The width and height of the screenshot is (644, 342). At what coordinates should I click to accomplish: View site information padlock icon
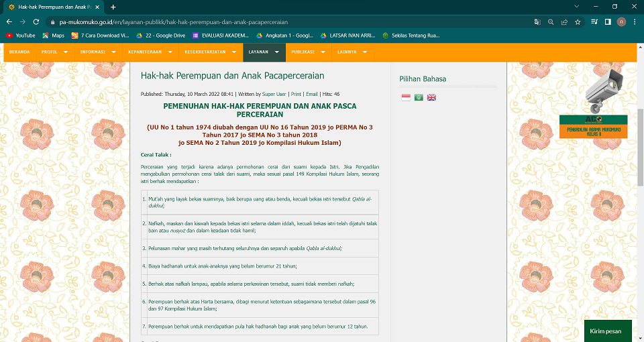(52, 22)
